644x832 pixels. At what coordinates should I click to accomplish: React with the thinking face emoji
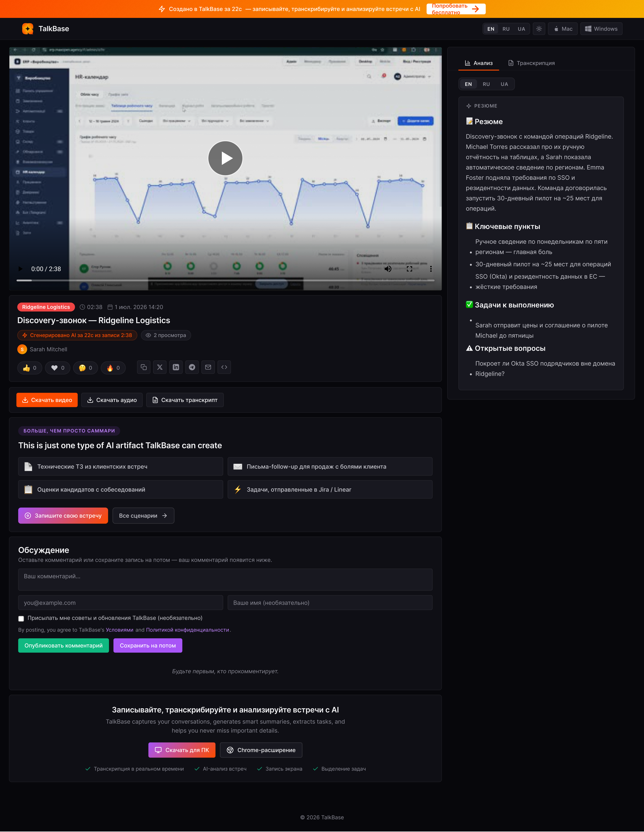(x=85, y=368)
